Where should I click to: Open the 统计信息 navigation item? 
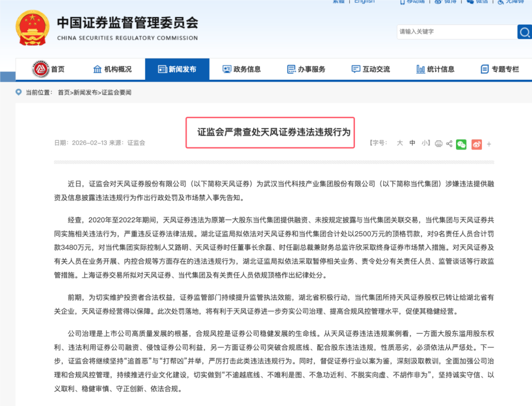point(435,69)
